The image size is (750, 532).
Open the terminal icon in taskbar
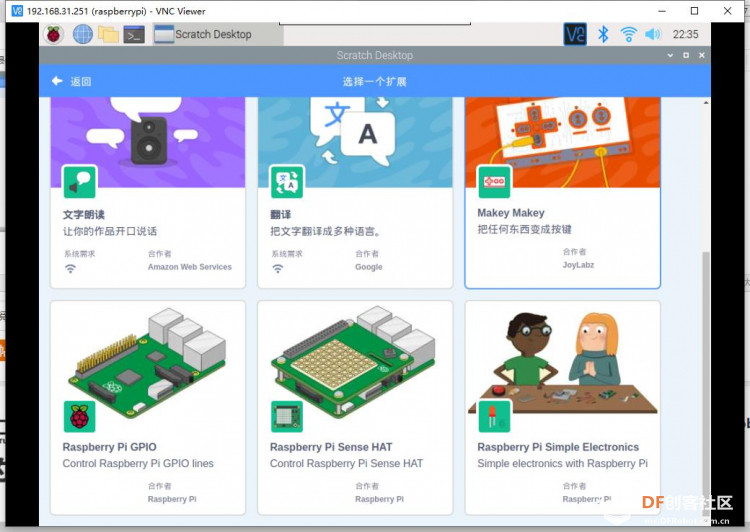[x=134, y=34]
